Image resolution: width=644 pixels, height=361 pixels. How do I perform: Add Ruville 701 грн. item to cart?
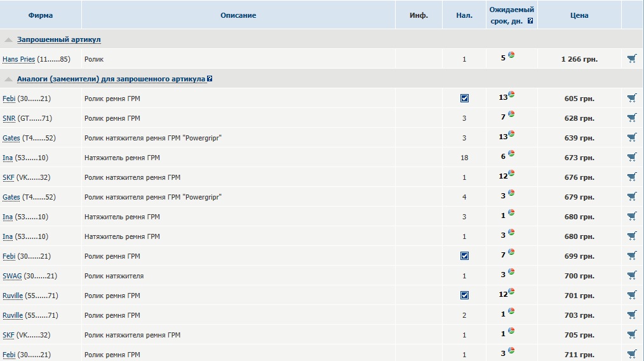(632, 295)
